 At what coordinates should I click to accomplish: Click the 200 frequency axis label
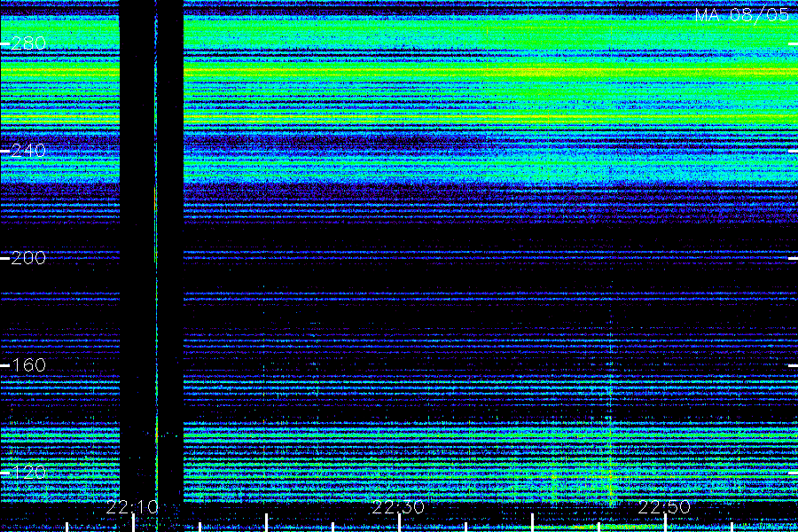pyautogui.click(x=28, y=258)
